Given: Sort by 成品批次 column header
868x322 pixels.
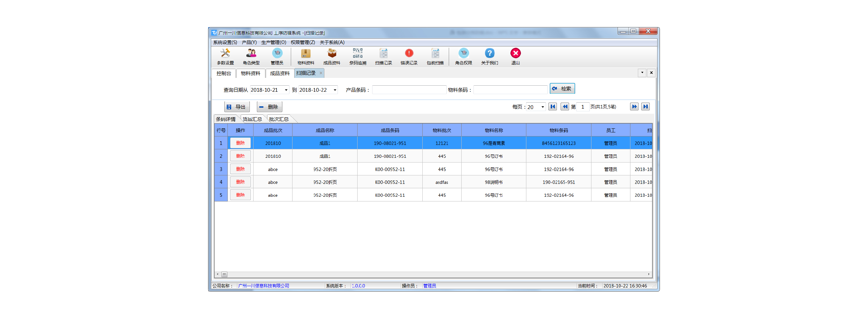Looking at the screenshot, I should coord(273,130).
